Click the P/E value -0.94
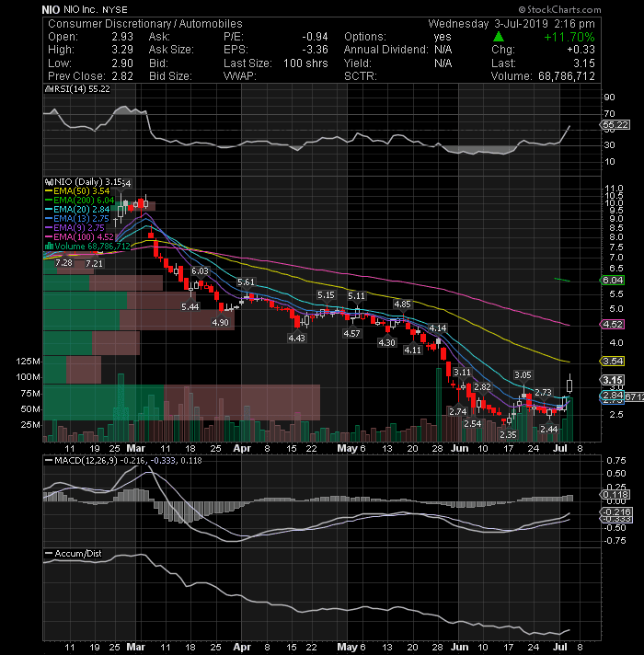644x655 pixels. tap(315, 37)
